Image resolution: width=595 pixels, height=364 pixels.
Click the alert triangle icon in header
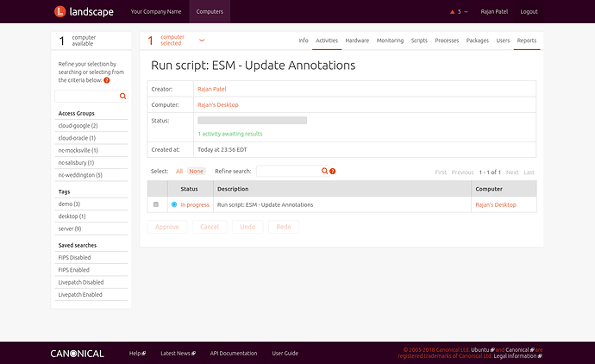point(452,12)
